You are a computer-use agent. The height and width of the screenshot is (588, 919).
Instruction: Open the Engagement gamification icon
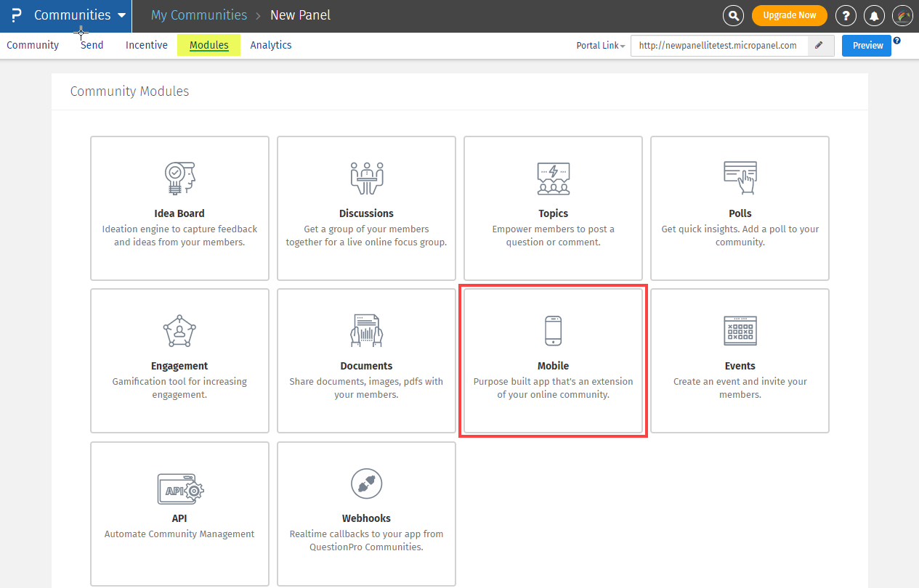click(x=179, y=331)
